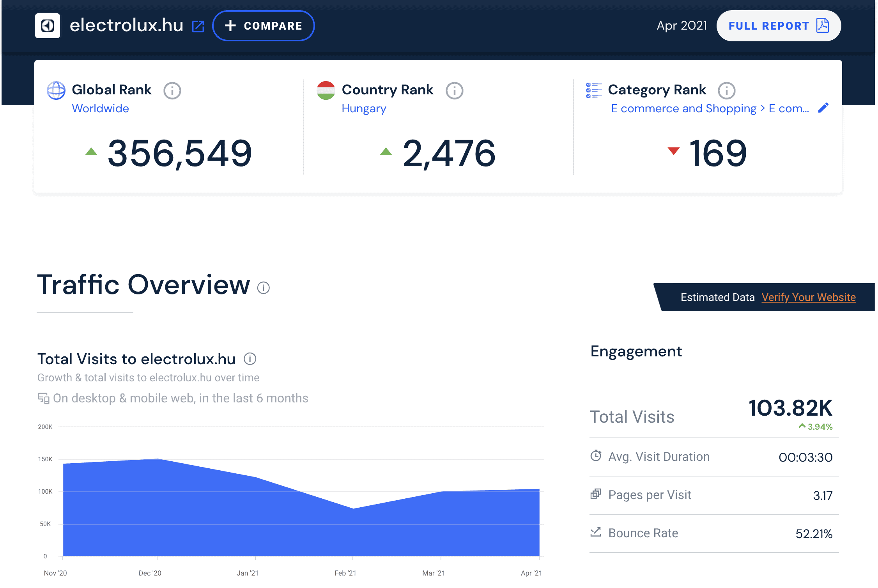
Task: Click the Traffic Overview info icon
Action: coord(264,288)
